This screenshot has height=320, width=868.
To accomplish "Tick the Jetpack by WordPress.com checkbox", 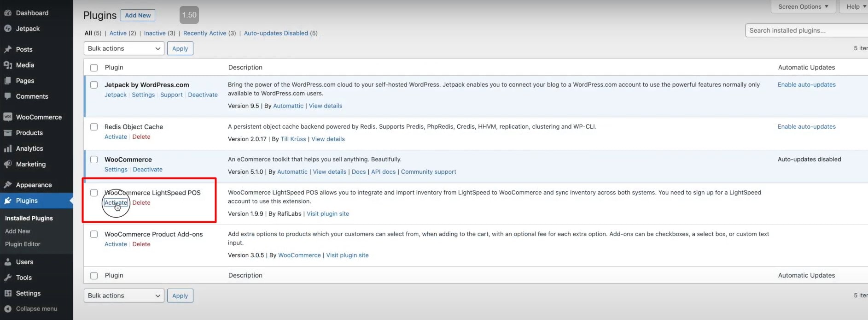I will [94, 85].
